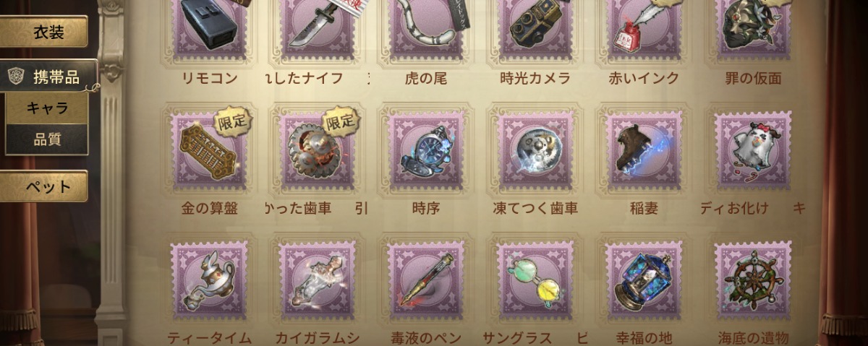The width and height of the screenshot is (868, 346).
Task: Pick the 海底の遺物 ship wheel item
Action: pyautogui.click(x=752, y=280)
